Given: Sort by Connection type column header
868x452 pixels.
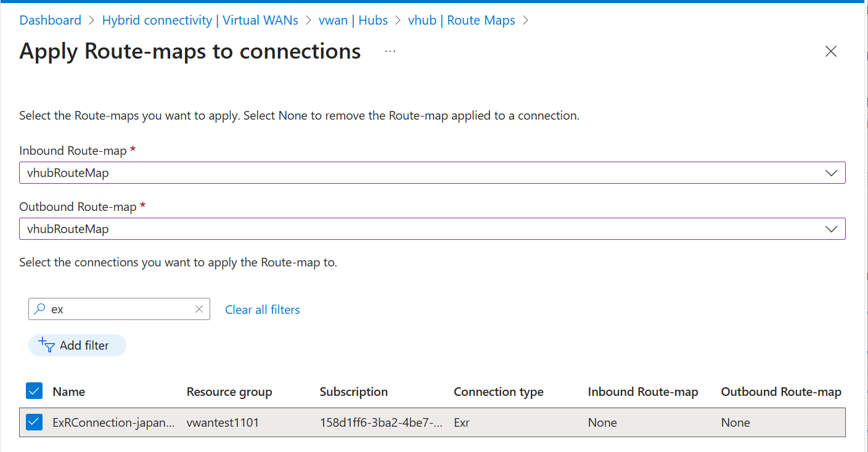Looking at the screenshot, I should point(498,392).
